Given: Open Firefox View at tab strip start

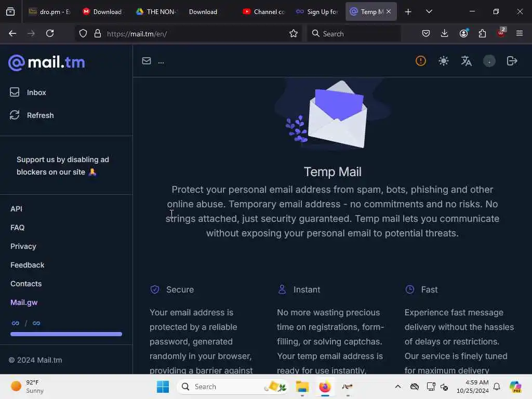Looking at the screenshot, I should 10,12.
